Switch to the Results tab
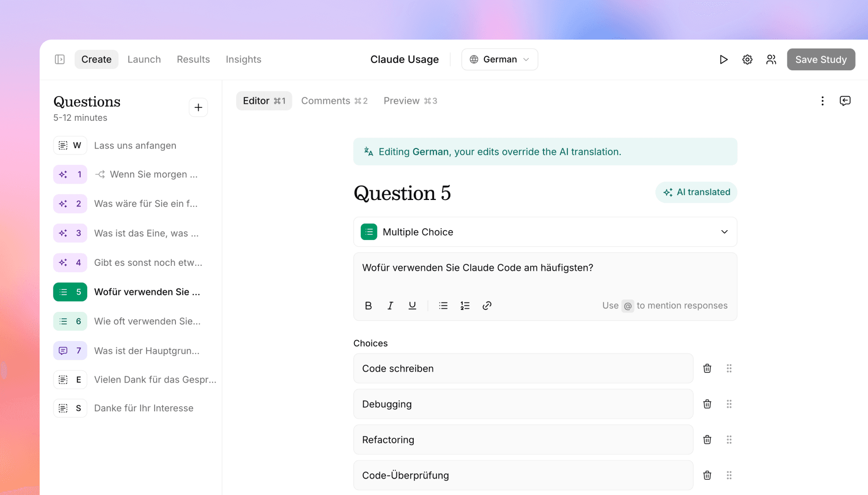Image resolution: width=868 pixels, height=495 pixels. click(193, 59)
